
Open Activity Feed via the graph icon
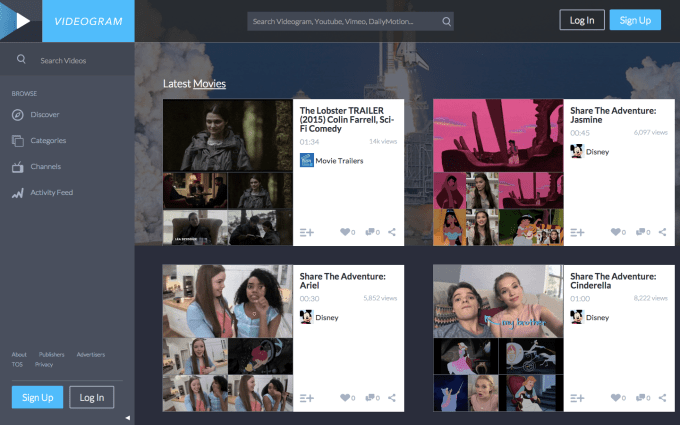pos(17,193)
